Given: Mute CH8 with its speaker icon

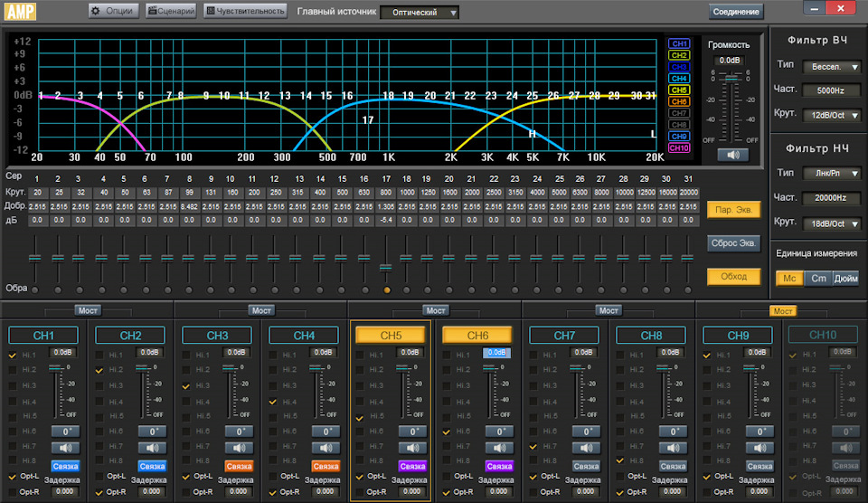Looking at the screenshot, I should tap(673, 448).
